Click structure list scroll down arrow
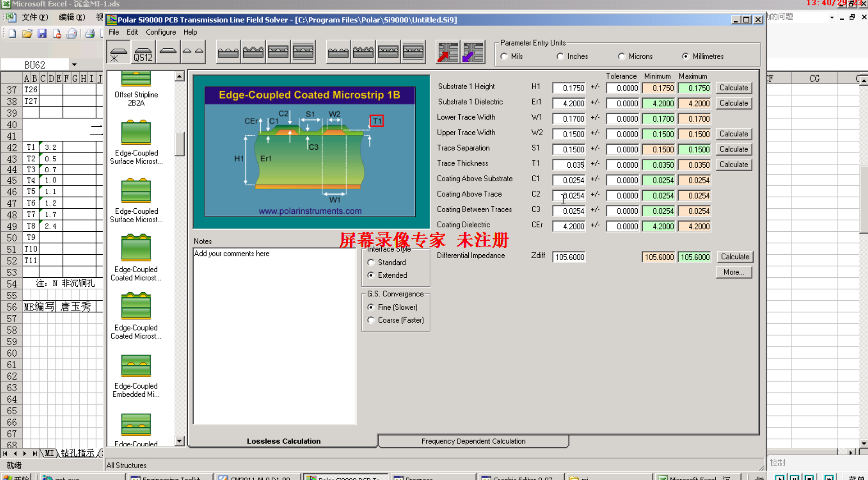The height and width of the screenshot is (480, 868). coord(179,441)
